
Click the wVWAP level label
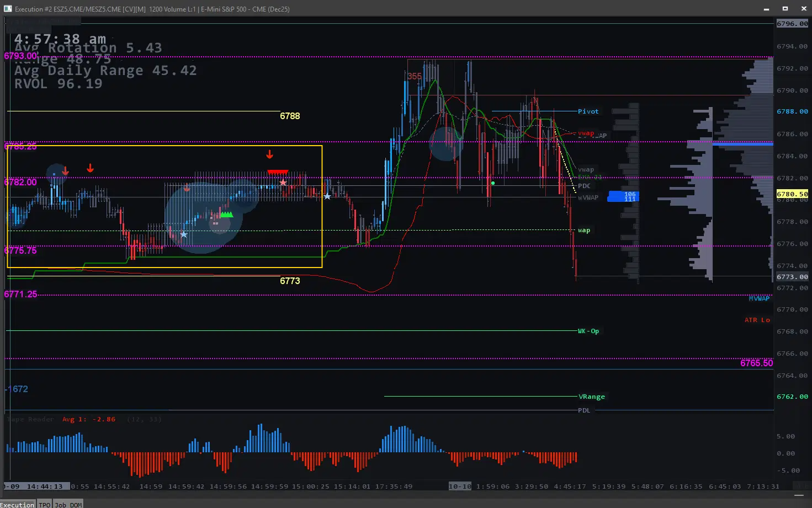[588, 197]
